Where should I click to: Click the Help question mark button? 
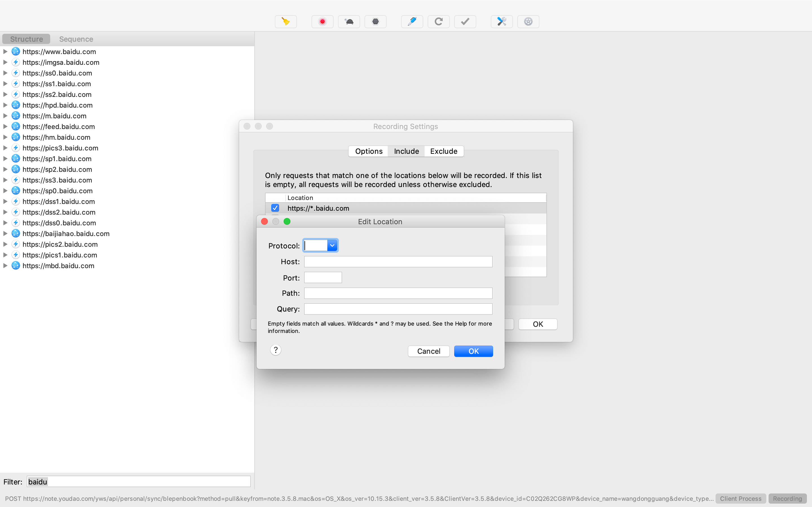pos(275,349)
